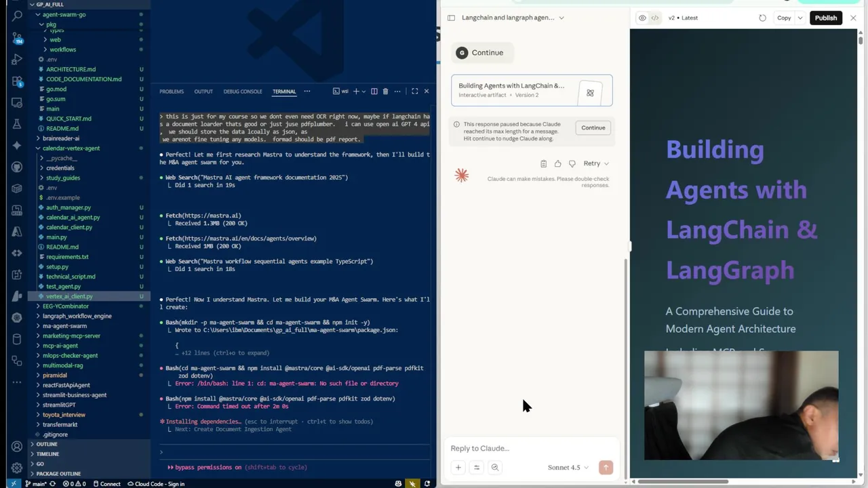This screenshot has height=488, width=868.
Task: Give thumbs down to Claude response
Action: point(572,163)
